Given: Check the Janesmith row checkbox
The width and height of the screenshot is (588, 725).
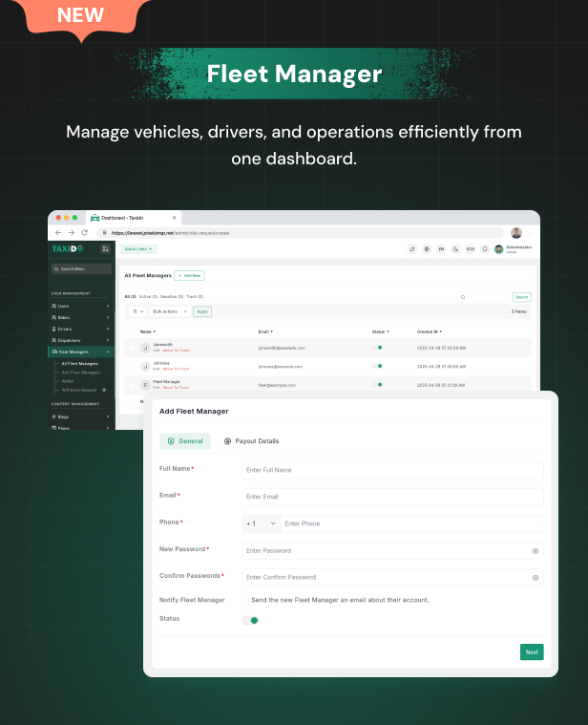Looking at the screenshot, I should coord(131,348).
